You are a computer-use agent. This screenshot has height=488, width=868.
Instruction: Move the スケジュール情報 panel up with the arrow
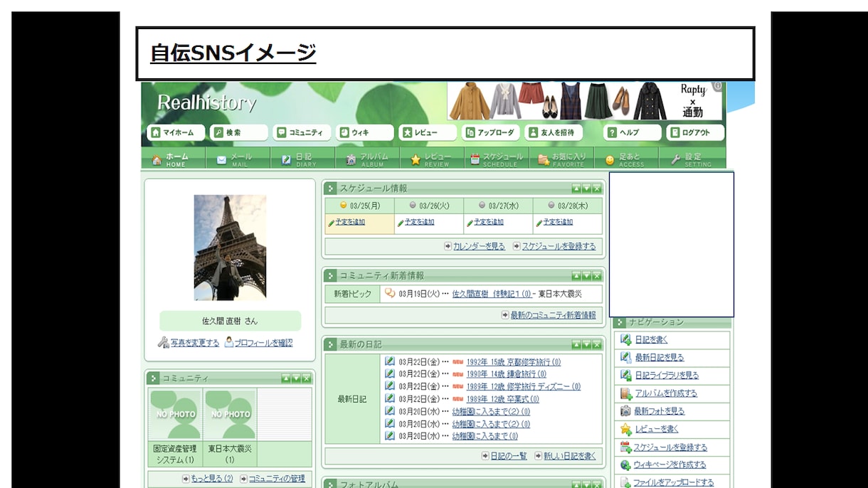click(576, 189)
